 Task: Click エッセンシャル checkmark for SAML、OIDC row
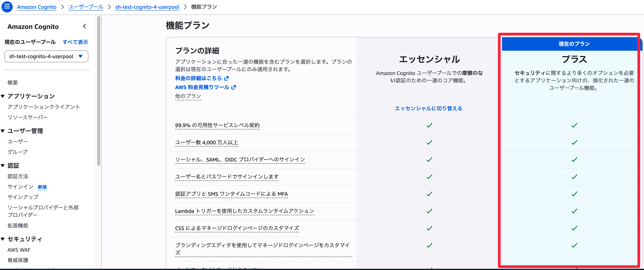tap(429, 160)
